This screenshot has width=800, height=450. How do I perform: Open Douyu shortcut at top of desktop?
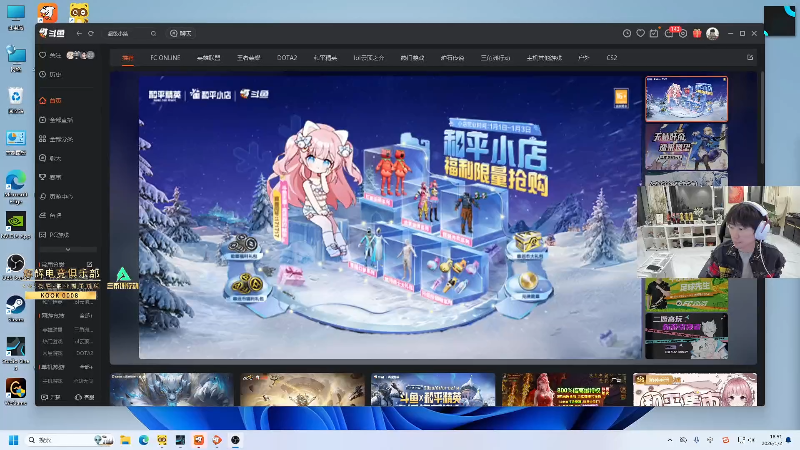[47, 12]
